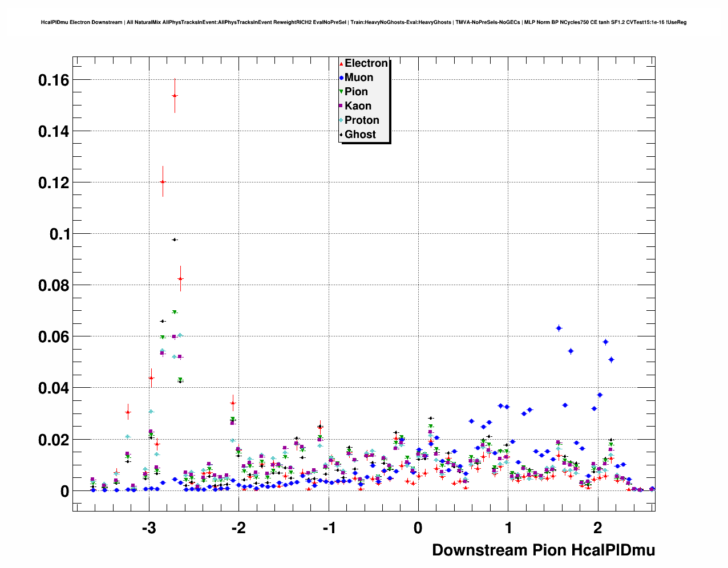Click the black Ghost marker in legend

(x=341, y=135)
